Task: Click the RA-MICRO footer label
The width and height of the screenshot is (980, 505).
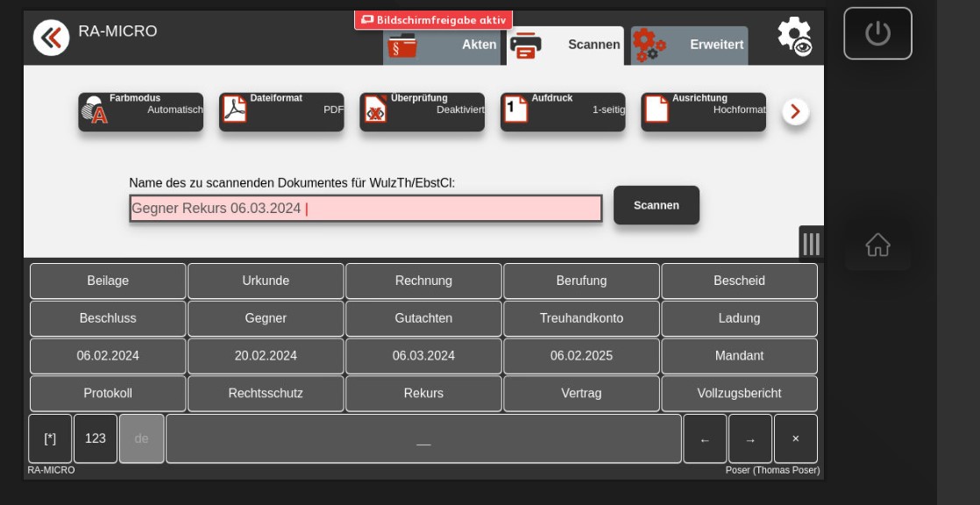Action: pyautogui.click(x=51, y=470)
